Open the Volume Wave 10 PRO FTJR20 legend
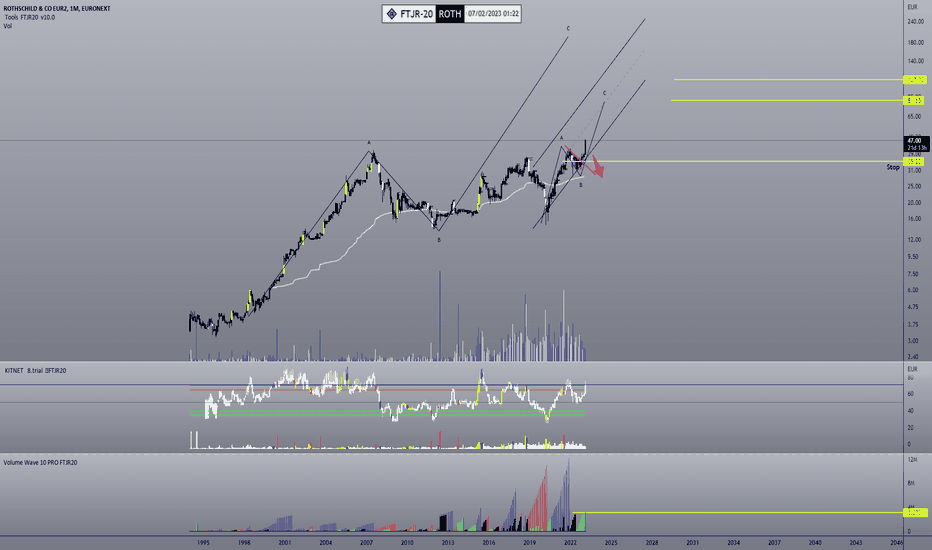The height and width of the screenshot is (550, 932). pyautogui.click(x=40, y=462)
